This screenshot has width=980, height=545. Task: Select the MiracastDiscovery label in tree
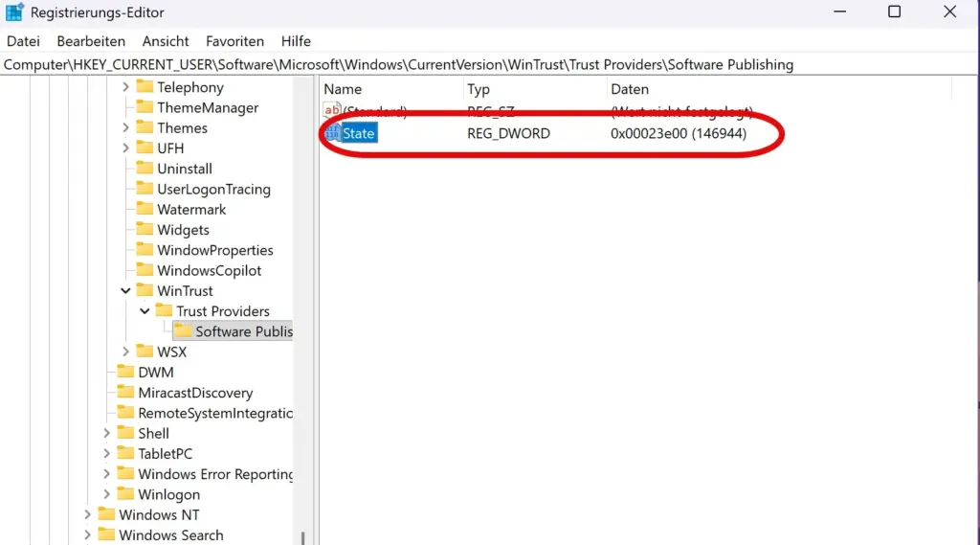pyautogui.click(x=195, y=393)
